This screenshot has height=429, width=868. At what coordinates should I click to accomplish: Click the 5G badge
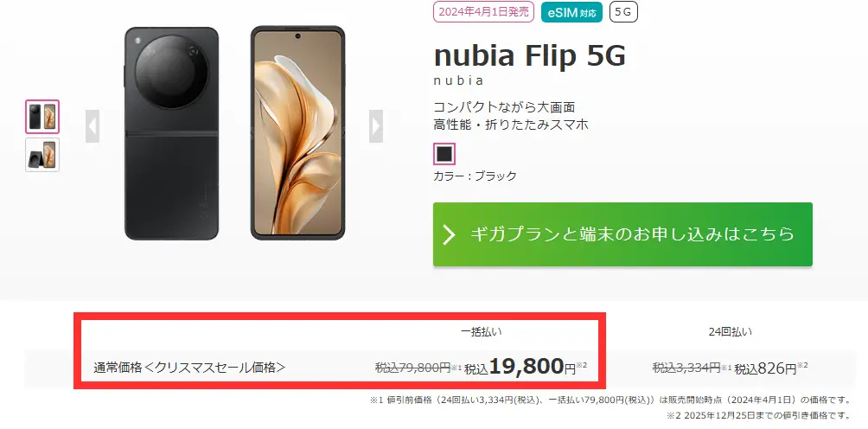(623, 12)
